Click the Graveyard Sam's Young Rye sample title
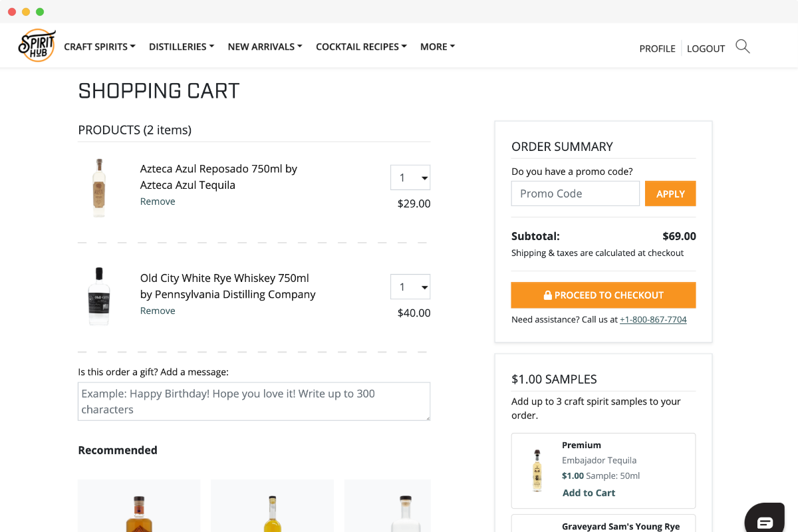The image size is (798, 532). click(x=620, y=527)
